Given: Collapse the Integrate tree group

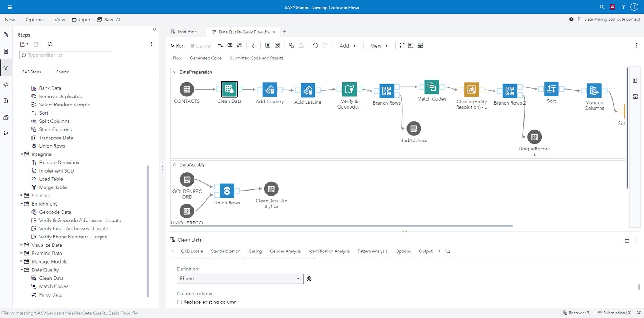Looking at the screenshot, I should pyautogui.click(x=21, y=154).
